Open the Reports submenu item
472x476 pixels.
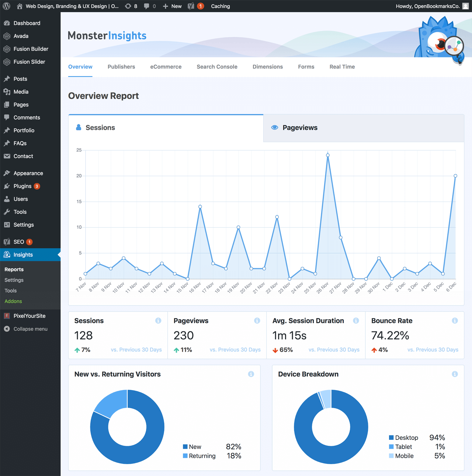14,269
